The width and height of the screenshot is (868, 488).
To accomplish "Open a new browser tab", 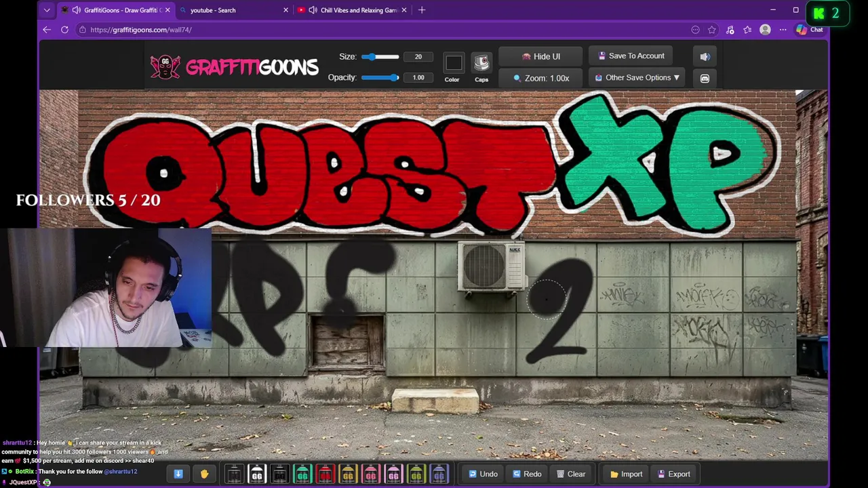I will click(x=422, y=10).
